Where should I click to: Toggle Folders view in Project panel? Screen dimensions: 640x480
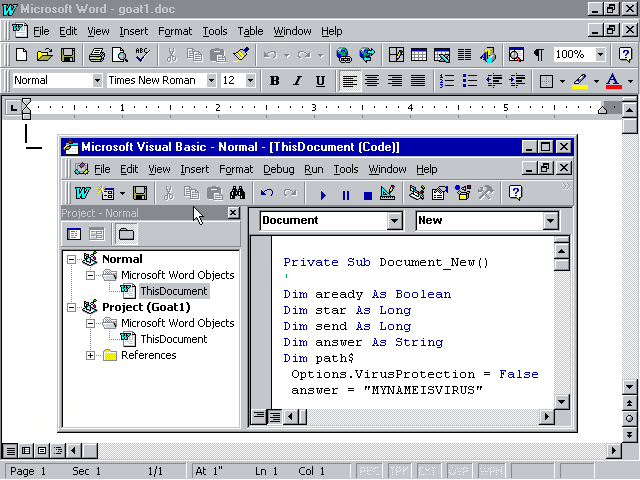pos(126,234)
